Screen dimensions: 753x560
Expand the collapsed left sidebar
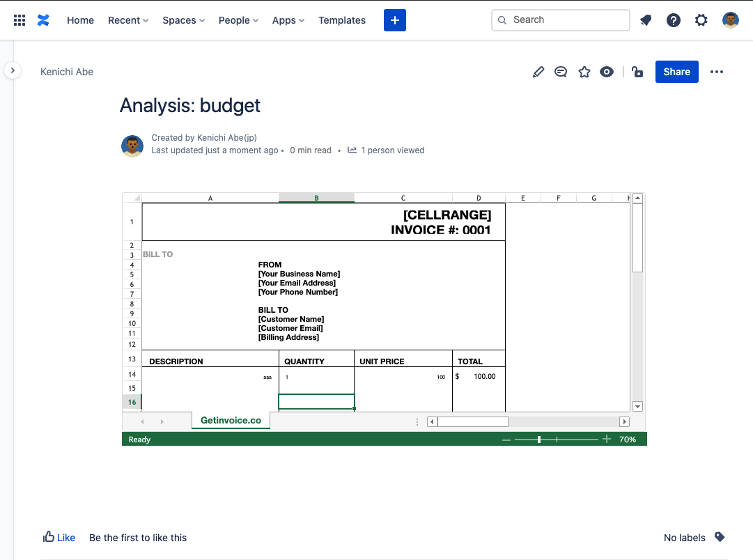(13, 70)
